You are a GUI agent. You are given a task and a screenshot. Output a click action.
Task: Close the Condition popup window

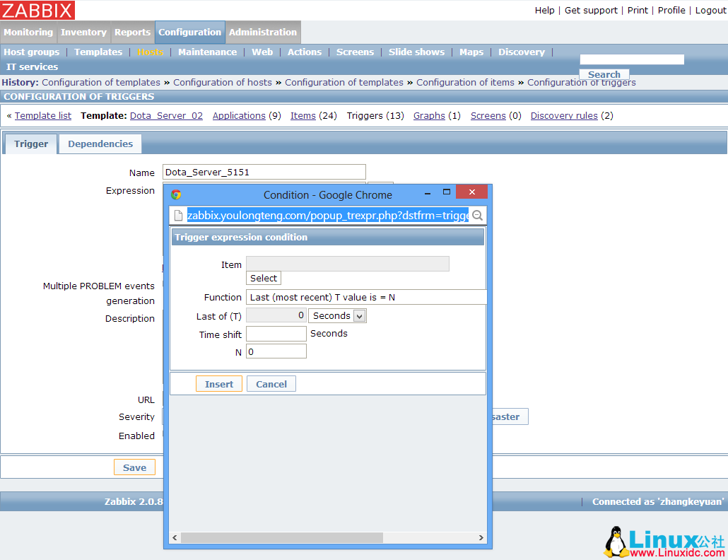click(x=471, y=192)
